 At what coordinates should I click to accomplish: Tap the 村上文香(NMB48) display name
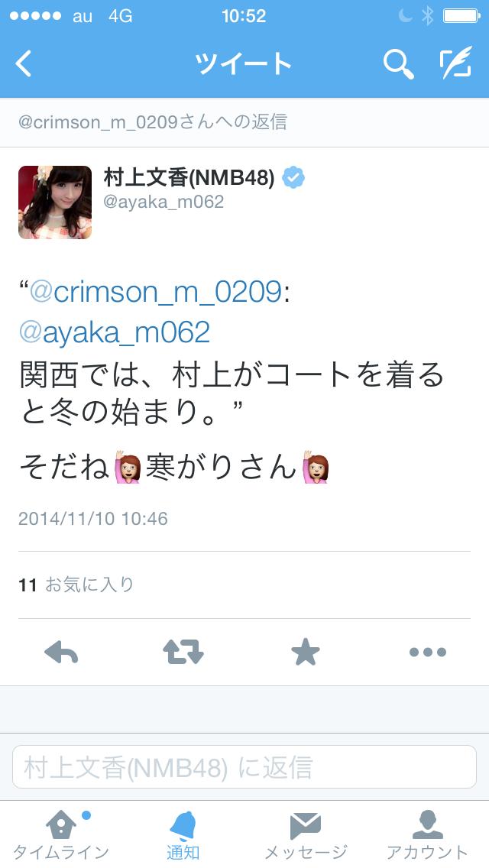click(x=189, y=178)
